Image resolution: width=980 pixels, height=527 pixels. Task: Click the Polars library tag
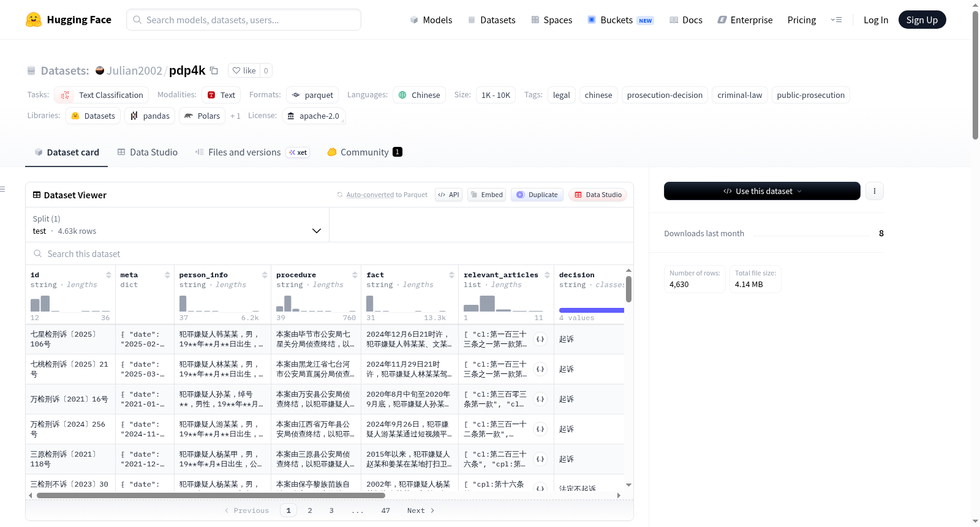[x=202, y=116]
